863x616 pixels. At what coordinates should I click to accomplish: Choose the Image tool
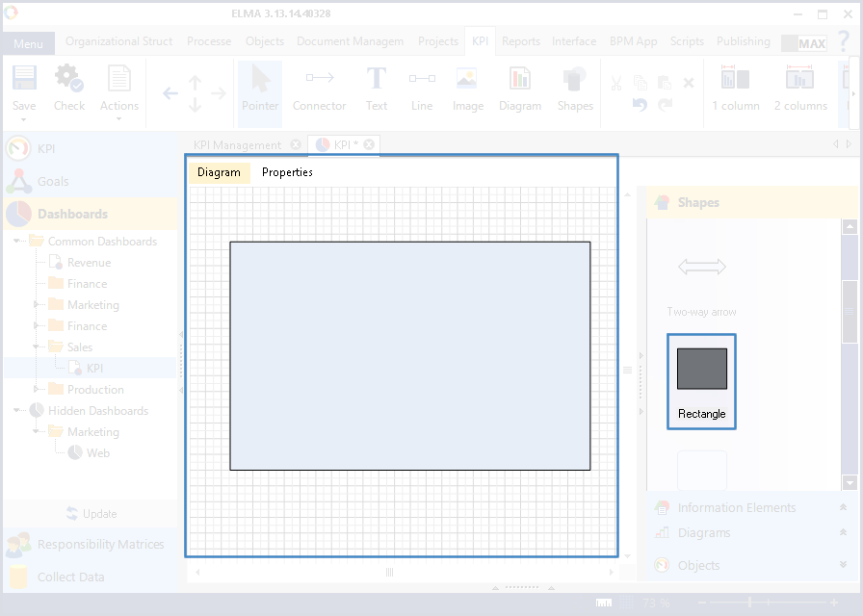[467, 88]
